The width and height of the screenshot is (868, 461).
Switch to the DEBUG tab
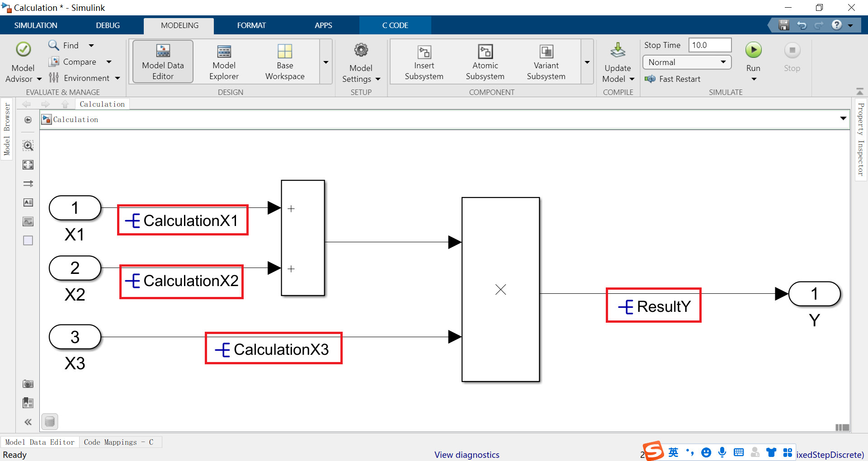pos(108,25)
